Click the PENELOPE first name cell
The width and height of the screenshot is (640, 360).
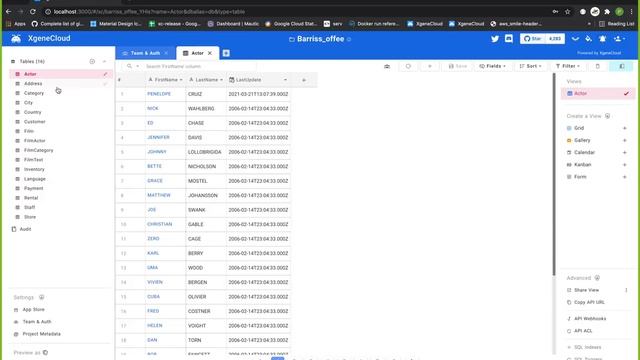165,94
